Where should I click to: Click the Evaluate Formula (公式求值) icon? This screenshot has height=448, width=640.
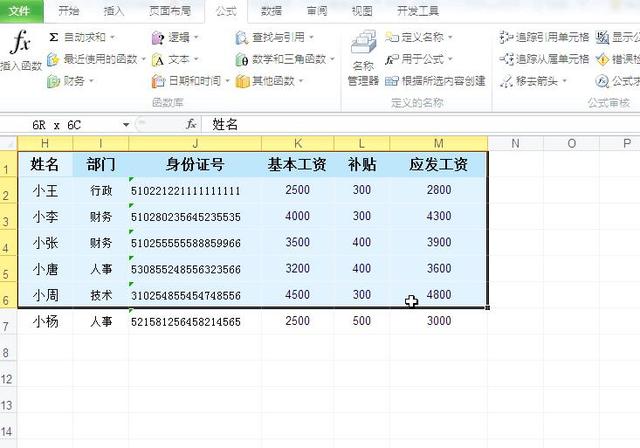coord(602,81)
